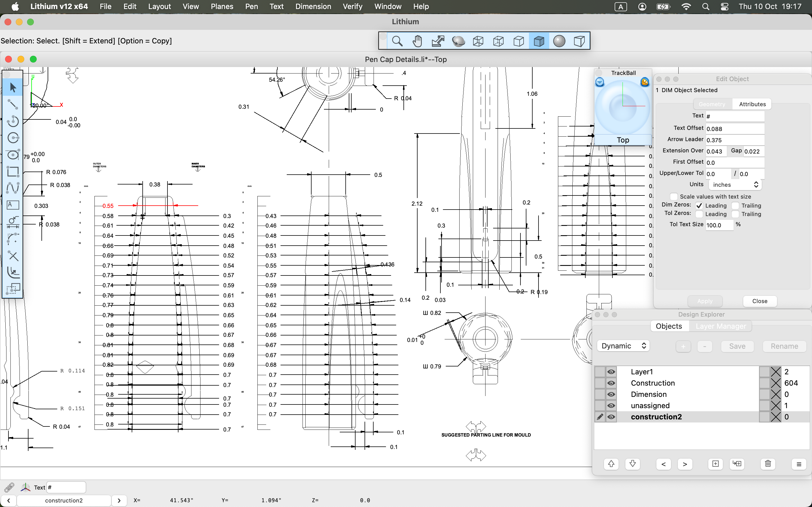Select the Text tool

[x=13, y=204]
